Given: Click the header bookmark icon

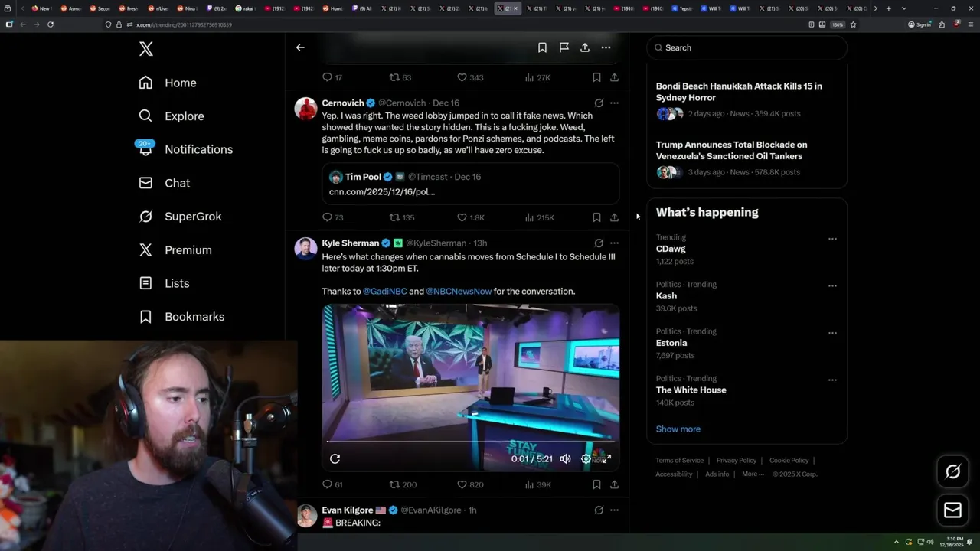Looking at the screenshot, I should coord(542,47).
